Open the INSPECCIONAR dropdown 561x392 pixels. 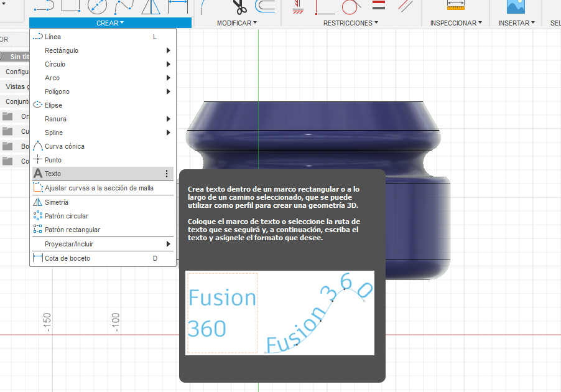tap(456, 23)
